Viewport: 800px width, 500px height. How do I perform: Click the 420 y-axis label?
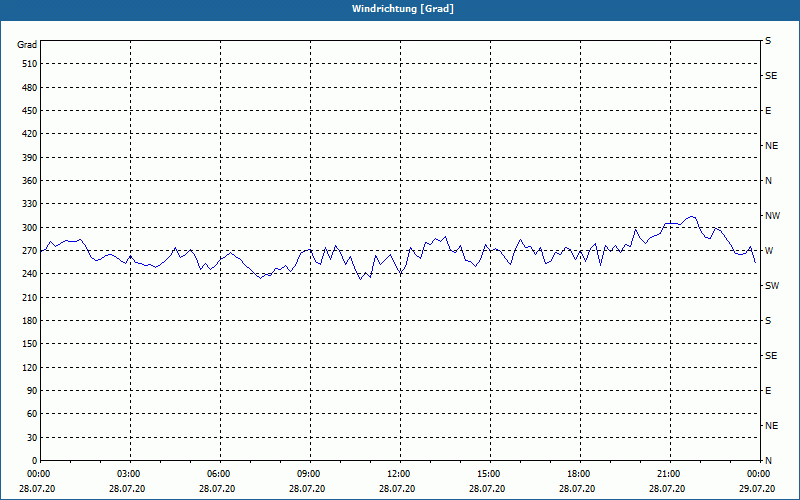pos(30,134)
